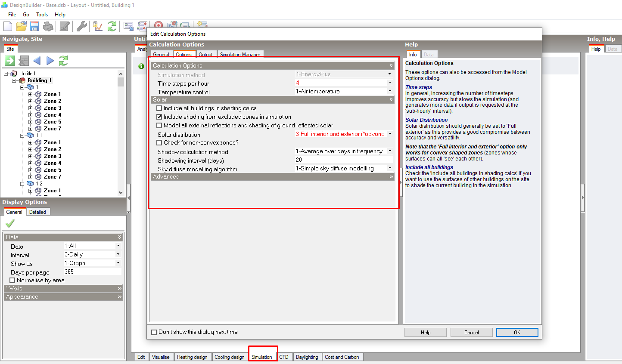The image size is (622, 364).
Task: Click the Days per page field
Action: (x=92, y=272)
